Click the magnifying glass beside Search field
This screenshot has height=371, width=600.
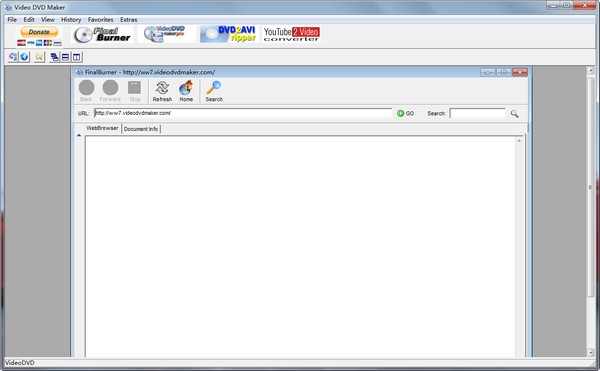point(514,114)
